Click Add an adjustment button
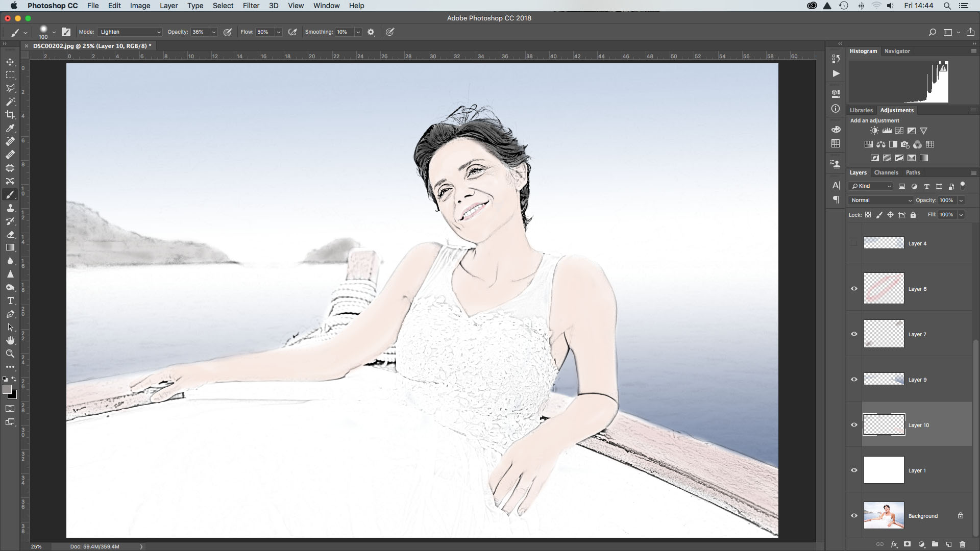Image resolution: width=980 pixels, height=551 pixels. pos(875,120)
